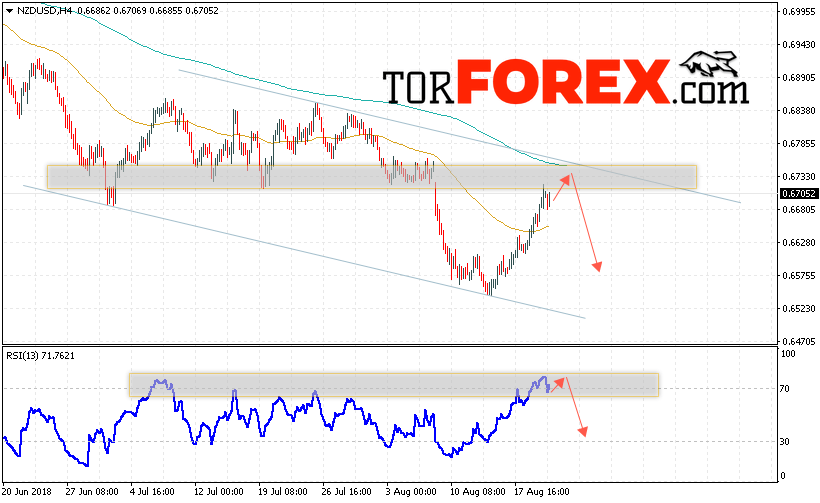Click the current price tag 0.67052
Image resolution: width=820 pixels, height=503 pixels.
coord(799,193)
